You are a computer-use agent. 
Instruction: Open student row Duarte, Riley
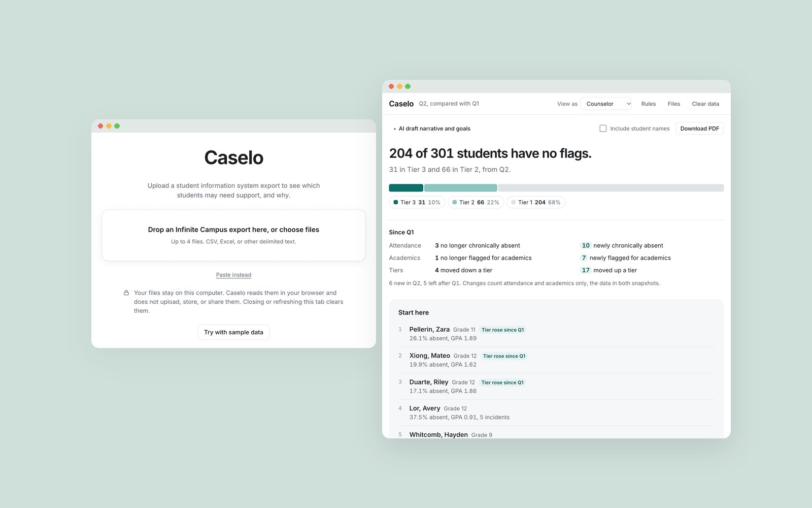tap(556, 387)
